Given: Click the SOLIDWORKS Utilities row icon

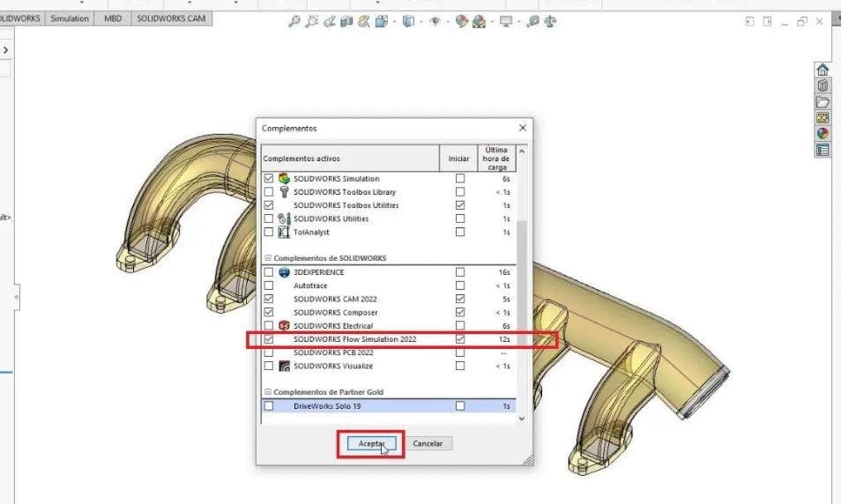Looking at the screenshot, I should click(x=284, y=219).
